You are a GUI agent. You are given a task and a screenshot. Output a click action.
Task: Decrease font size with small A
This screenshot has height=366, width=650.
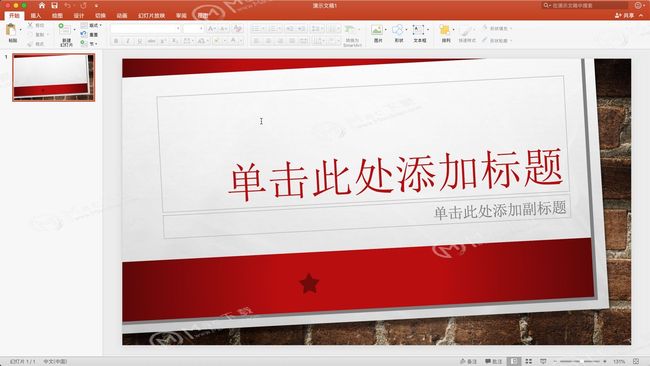(223, 29)
